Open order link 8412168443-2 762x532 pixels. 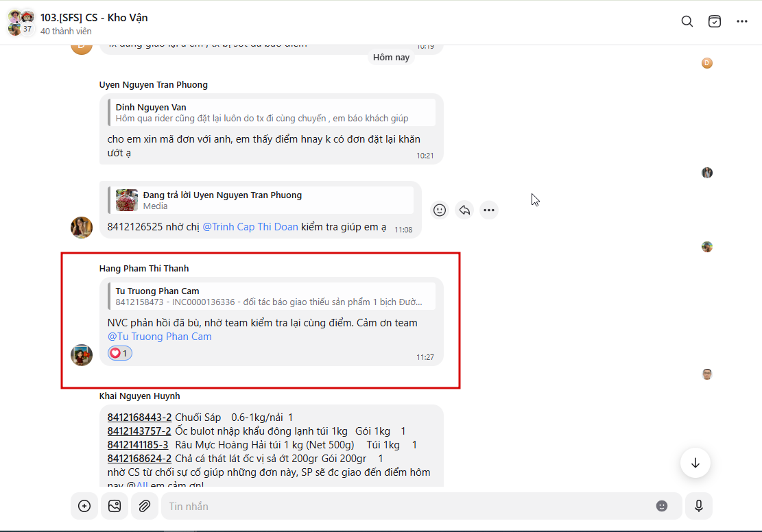(x=139, y=418)
